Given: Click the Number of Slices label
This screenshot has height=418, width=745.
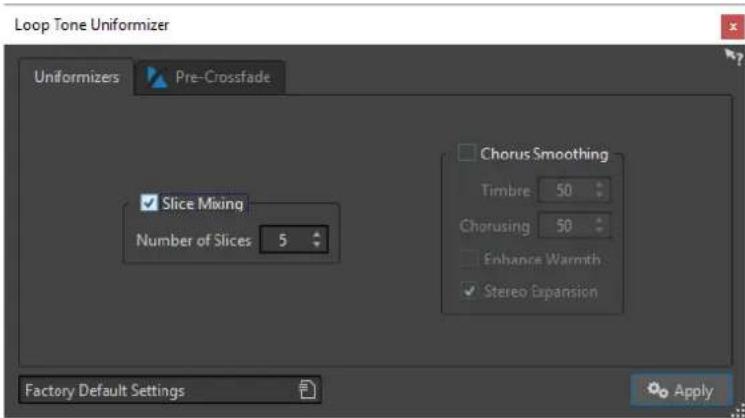Looking at the screenshot, I should [x=193, y=240].
